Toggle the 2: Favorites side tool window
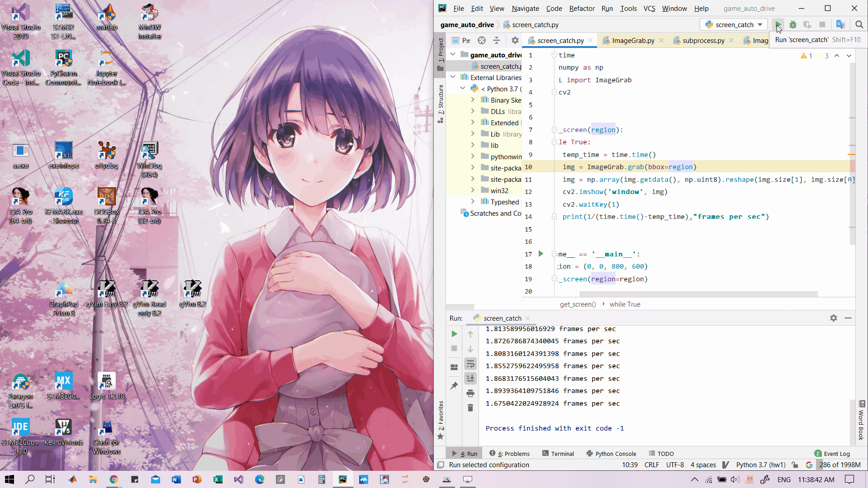This screenshot has width=868, height=488. (x=441, y=420)
